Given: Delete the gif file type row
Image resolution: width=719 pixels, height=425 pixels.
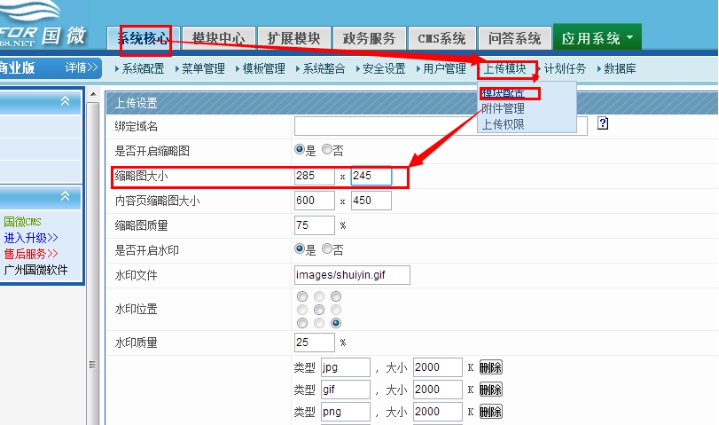Looking at the screenshot, I should (491, 389).
